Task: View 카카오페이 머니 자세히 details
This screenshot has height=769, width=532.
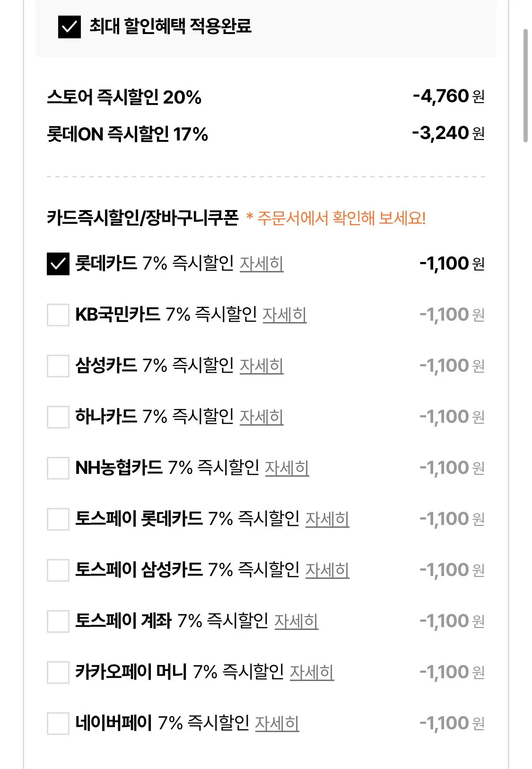Action: pyautogui.click(x=312, y=672)
